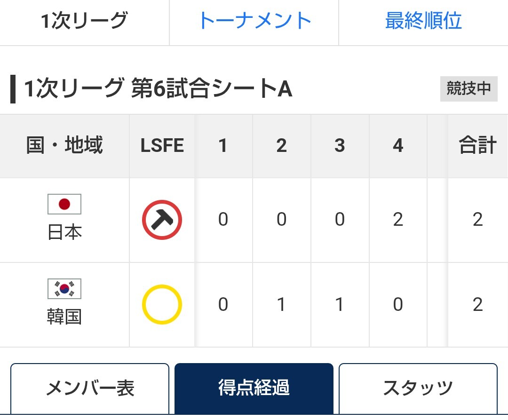Click the 競技中 status badge
This screenshot has height=420, width=508.
click(468, 89)
